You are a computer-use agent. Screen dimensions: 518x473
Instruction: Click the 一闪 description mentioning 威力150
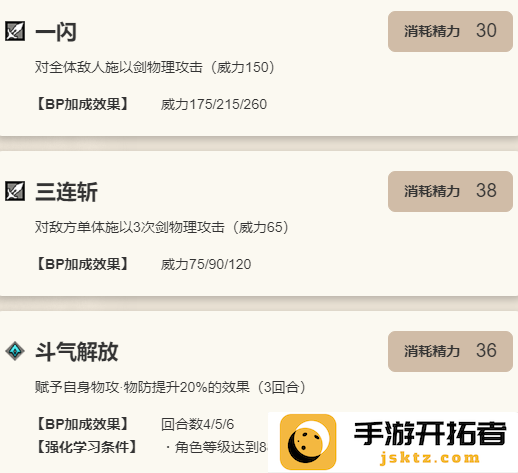pyautogui.click(x=155, y=67)
